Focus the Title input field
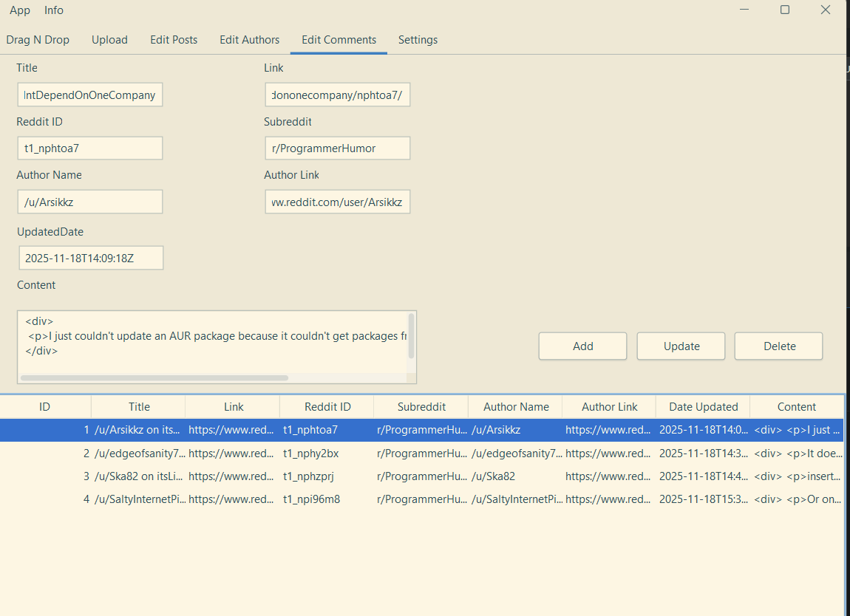Screen dimensions: 850x616 [90, 95]
